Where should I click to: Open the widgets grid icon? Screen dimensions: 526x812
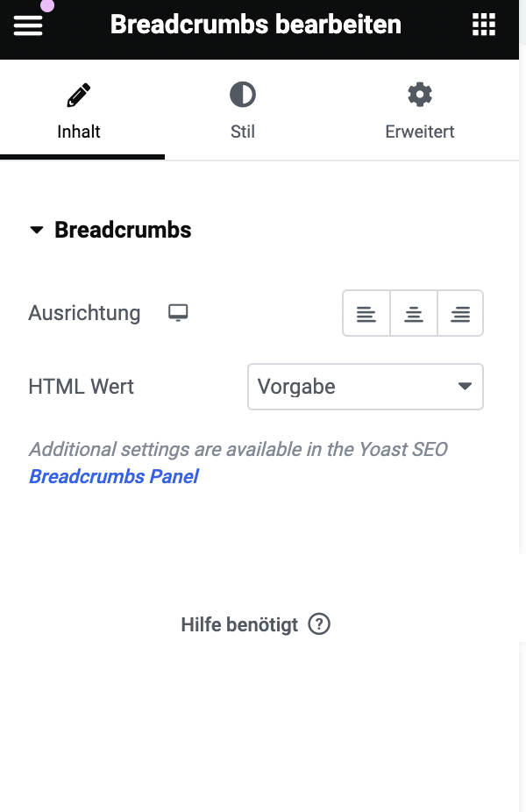point(484,25)
